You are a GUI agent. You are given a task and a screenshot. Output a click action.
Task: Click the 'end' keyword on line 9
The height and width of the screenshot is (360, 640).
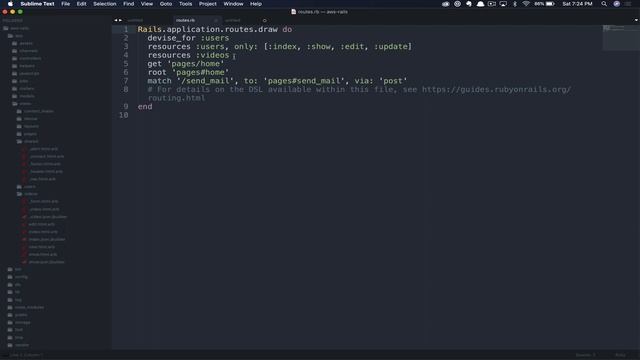click(x=145, y=107)
